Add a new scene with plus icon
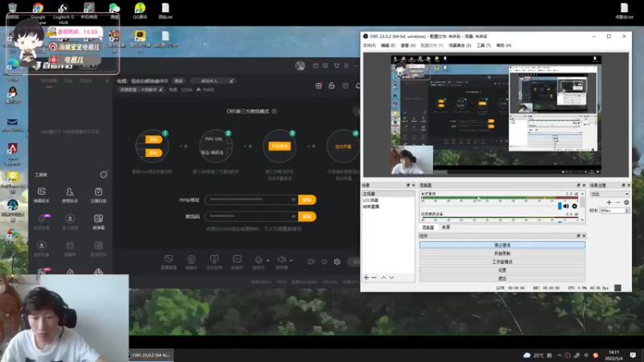The width and height of the screenshot is (644, 362). (x=366, y=278)
